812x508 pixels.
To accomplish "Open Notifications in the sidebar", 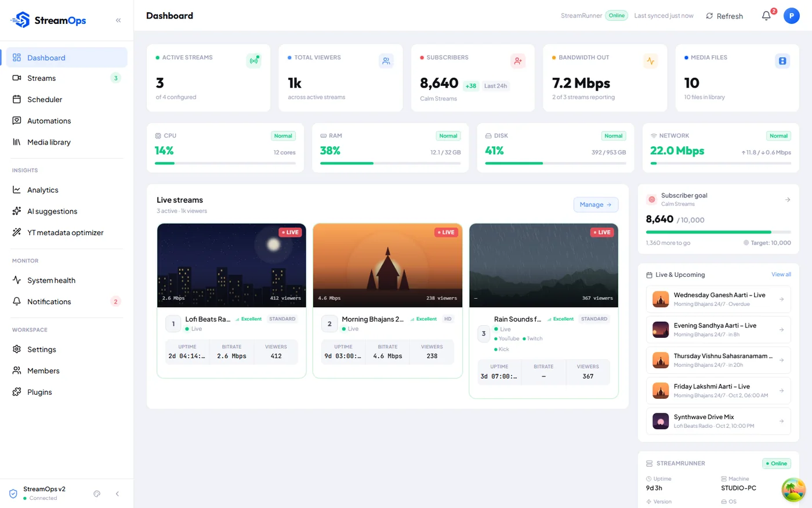I will pos(66,301).
